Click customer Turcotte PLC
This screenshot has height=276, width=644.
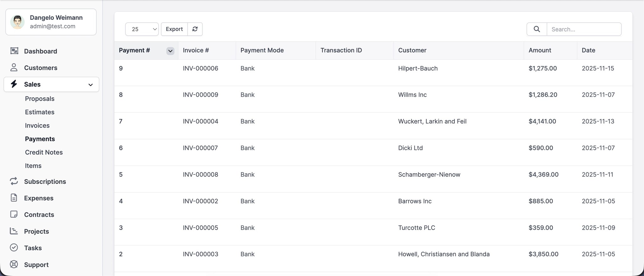(417, 228)
